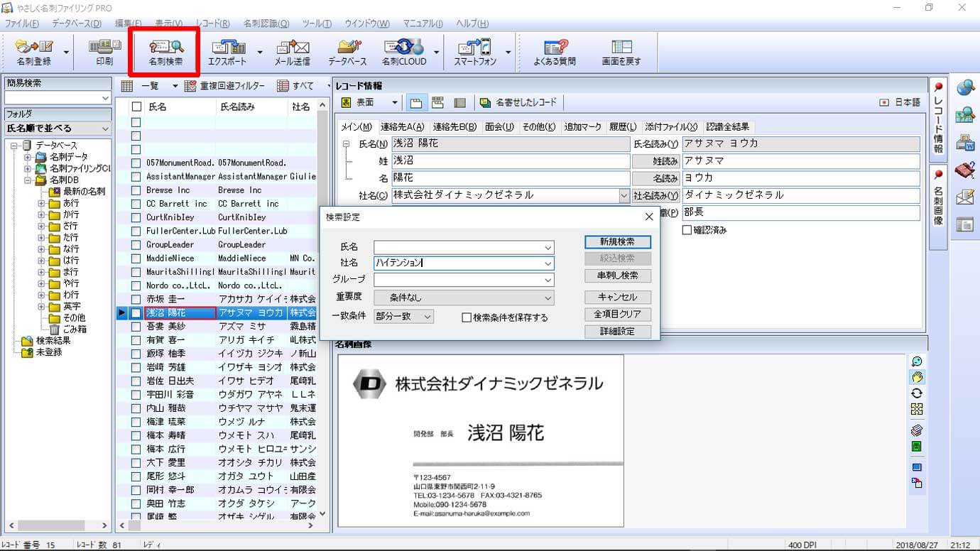Viewport: 980px width, 551px height.
Task: Click the globe search icon in right sidebar
Action: 965,87
